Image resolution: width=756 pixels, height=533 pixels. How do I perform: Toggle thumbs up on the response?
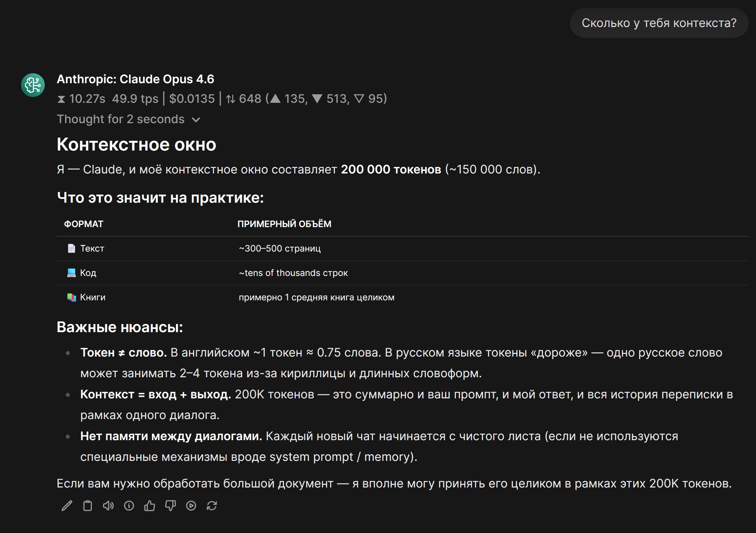(150, 506)
